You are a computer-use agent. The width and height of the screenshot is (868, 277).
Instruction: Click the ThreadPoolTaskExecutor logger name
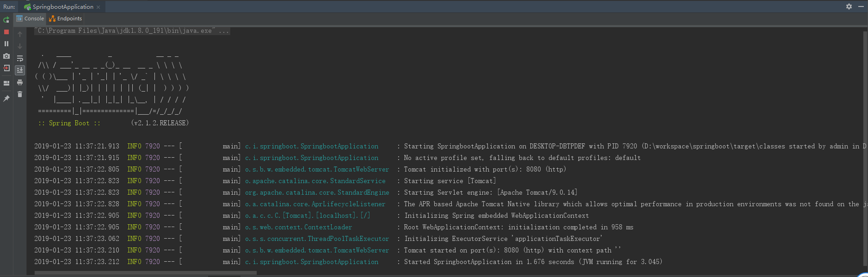tap(317, 239)
